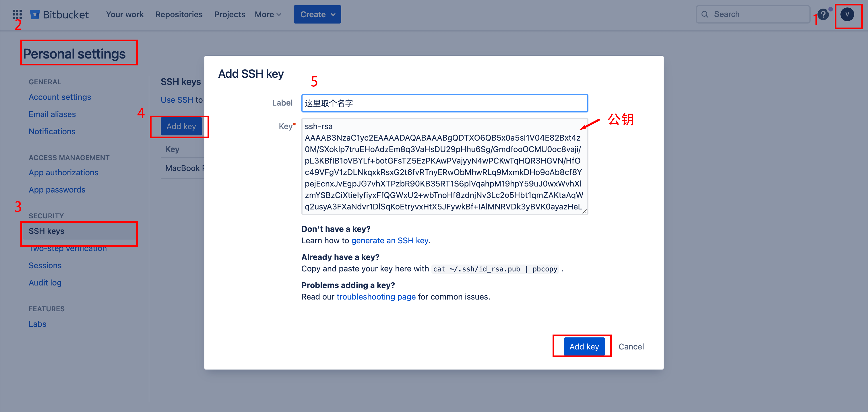Image resolution: width=868 pixels, height=412 pixels.
Task: Cancel the Add SSH key dialog
Action: pos(631,347)
